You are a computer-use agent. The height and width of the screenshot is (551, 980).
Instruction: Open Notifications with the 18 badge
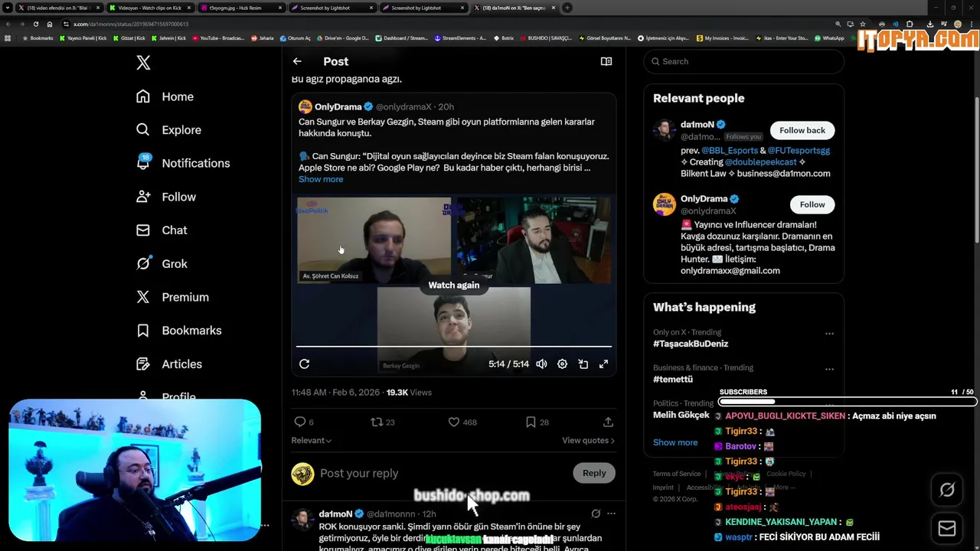181,163
